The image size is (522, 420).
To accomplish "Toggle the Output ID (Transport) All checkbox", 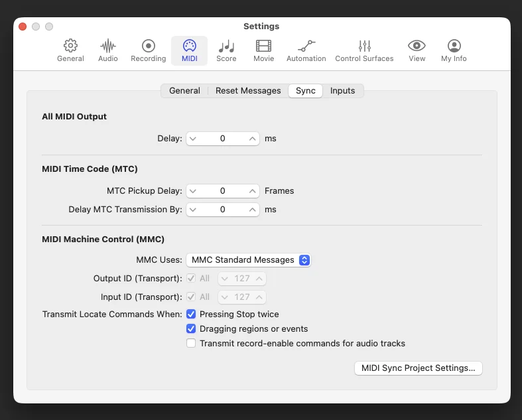I will (191, 278).
